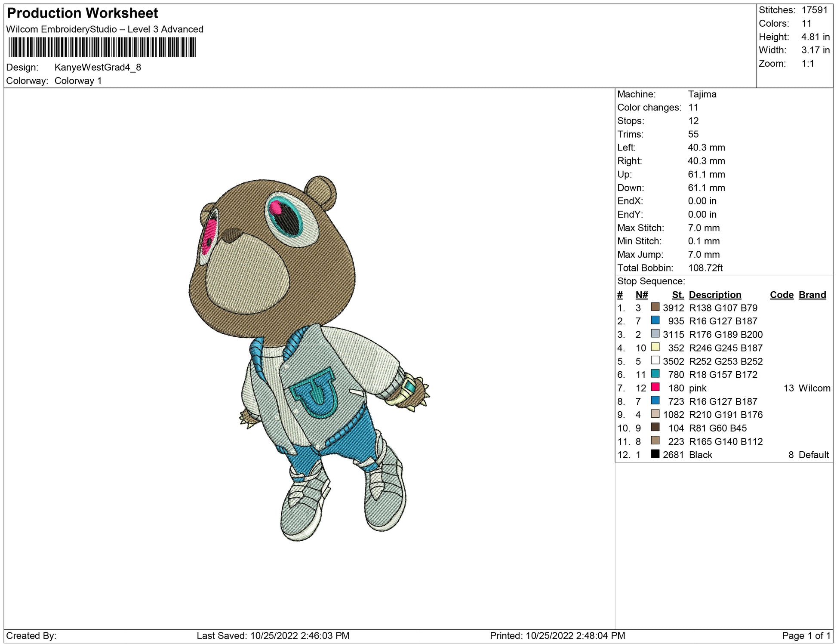
Task: Click the barcode under the title
Action: 102,47
